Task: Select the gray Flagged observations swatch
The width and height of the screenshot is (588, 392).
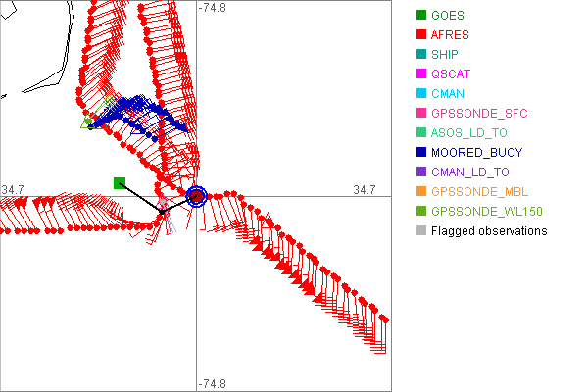Action: click(421, 231)
